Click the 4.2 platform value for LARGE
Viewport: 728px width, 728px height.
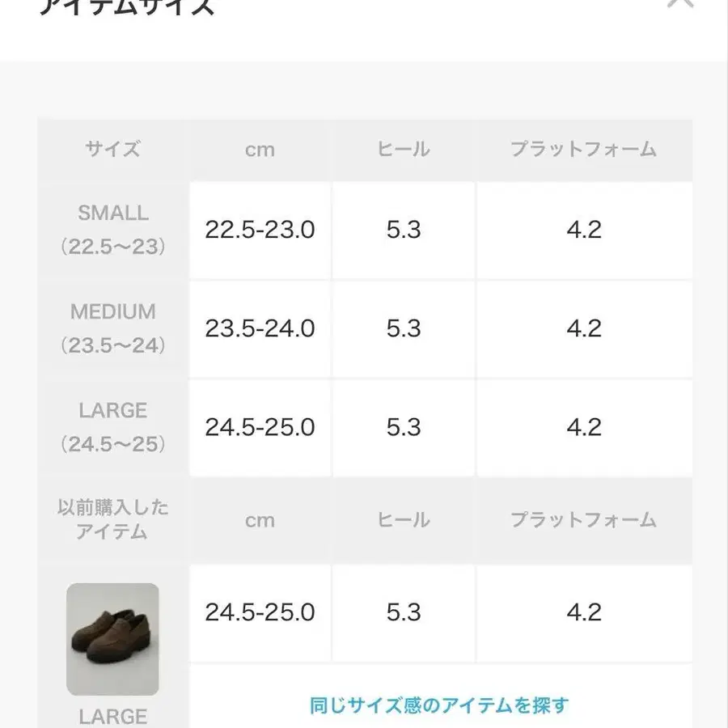(585, 427)
